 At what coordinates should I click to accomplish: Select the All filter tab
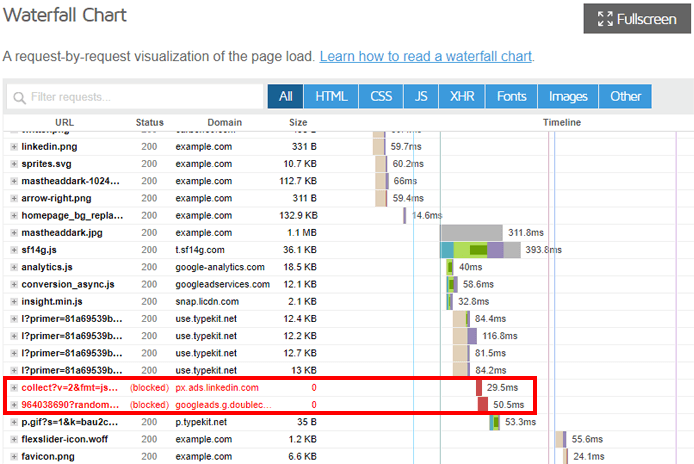pyautogui.click(x=285, y=96)
